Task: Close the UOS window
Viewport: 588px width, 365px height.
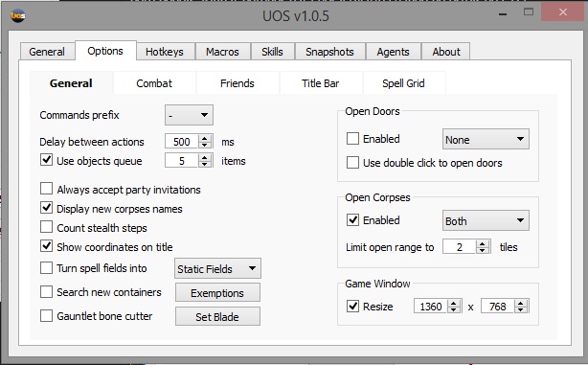Action: coord(562,12)
